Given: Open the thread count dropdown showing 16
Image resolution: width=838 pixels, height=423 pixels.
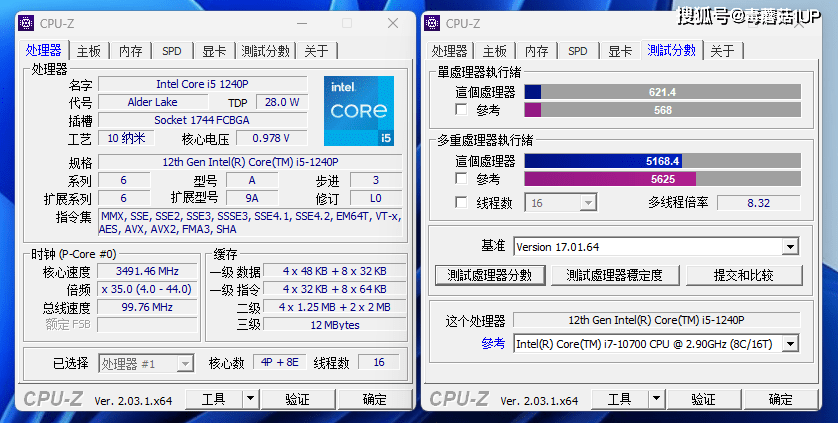Looking at the screenshot, I should coord(588,203).
